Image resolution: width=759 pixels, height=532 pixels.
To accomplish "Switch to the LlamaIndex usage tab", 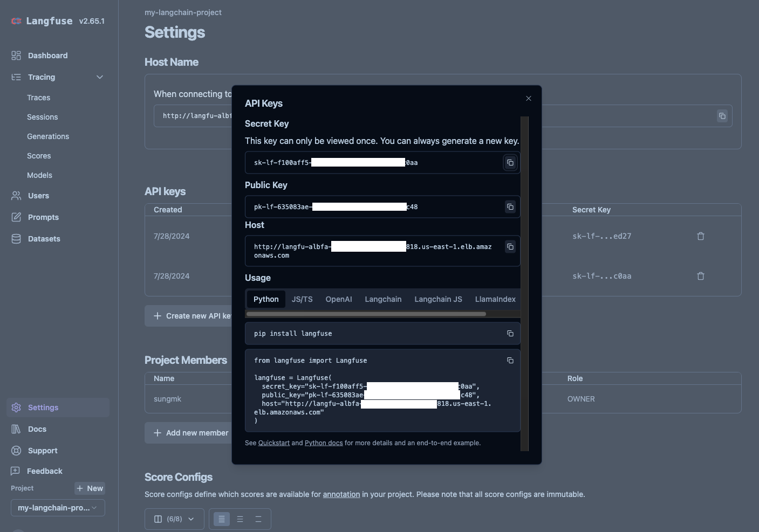I will coord(495,299).
